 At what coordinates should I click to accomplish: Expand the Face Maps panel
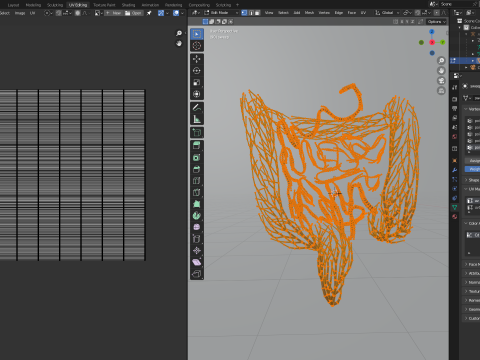coord(472,264)
